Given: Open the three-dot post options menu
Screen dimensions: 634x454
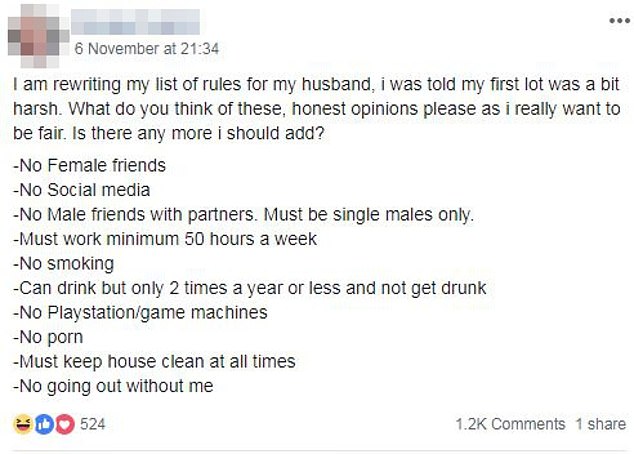Looking at the screenshot, I should (619, 20).
